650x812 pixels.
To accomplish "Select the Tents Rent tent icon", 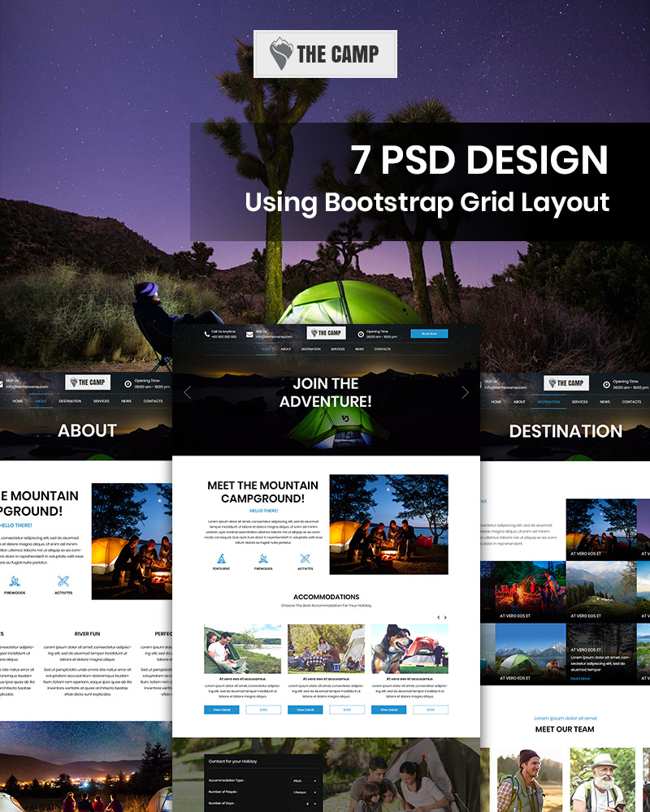I will [x=220, y=559].
